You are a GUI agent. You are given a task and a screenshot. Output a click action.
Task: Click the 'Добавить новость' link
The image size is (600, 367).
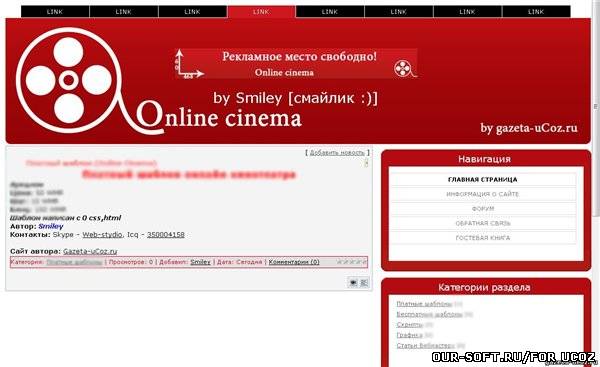(x=337, y=152)
